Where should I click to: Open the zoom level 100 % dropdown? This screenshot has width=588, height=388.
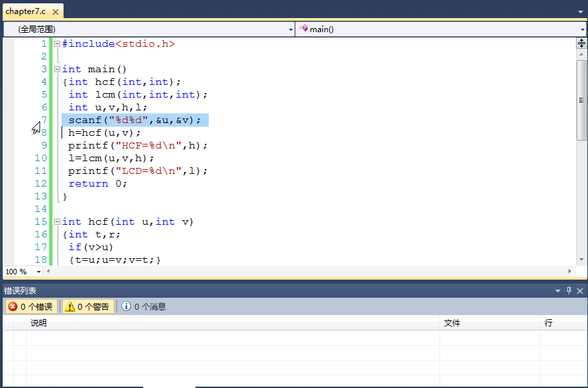coord(38,272)
